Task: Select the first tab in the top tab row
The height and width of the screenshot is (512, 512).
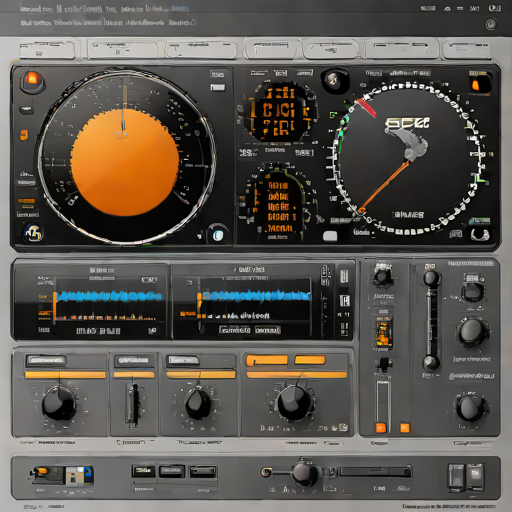Action: [x=47, y=50]
